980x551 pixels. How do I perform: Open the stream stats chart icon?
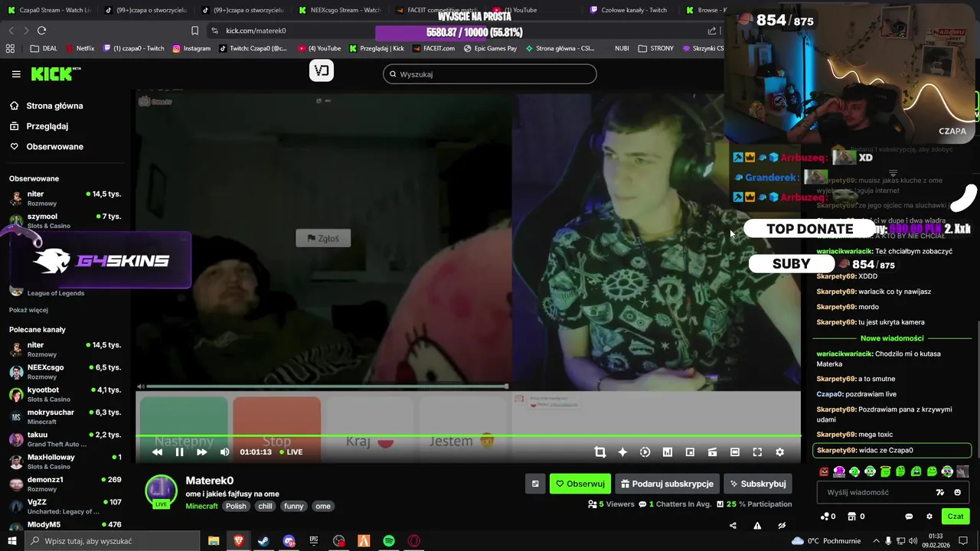[668, 452]
